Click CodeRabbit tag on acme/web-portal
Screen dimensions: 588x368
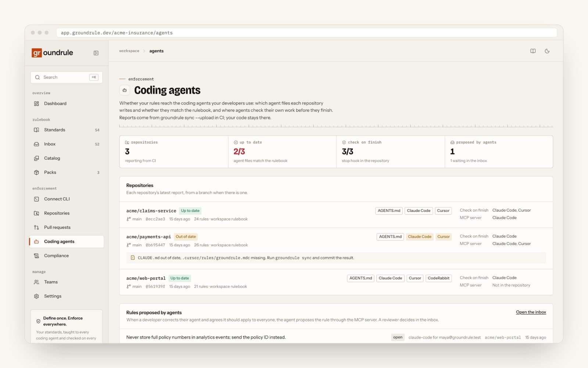point(438,278)
